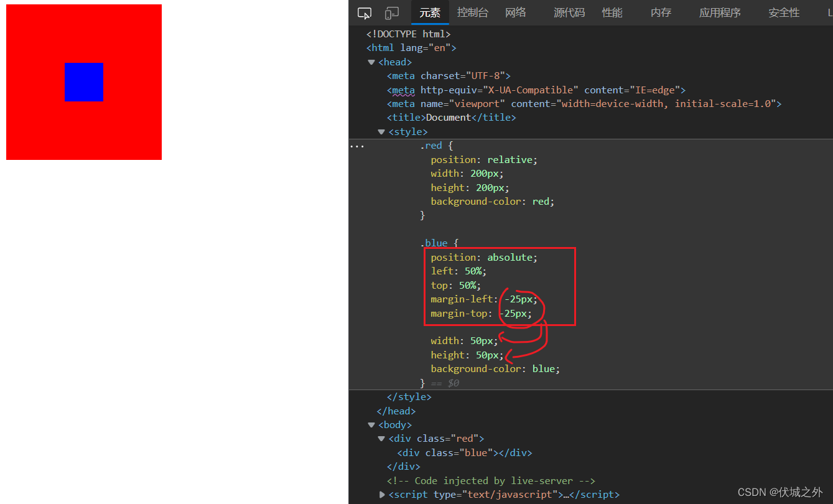Toggle device emulation toolbar icon
This screenshot has height=504, width=833.
tap(391, 13)
